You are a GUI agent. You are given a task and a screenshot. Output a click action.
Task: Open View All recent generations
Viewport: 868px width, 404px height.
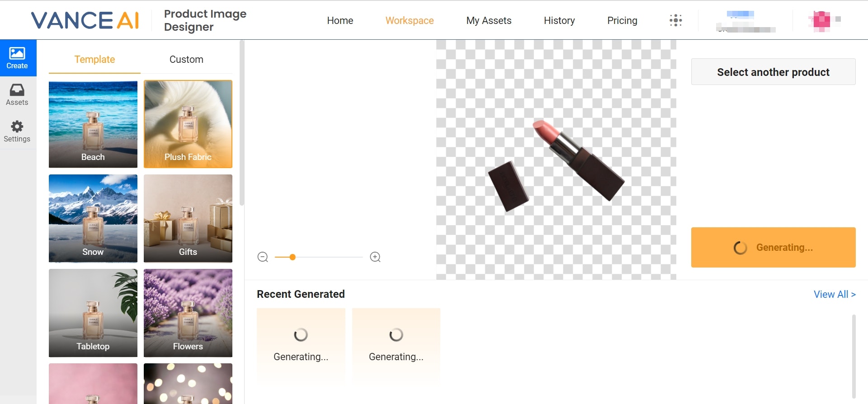click(835, 294)
